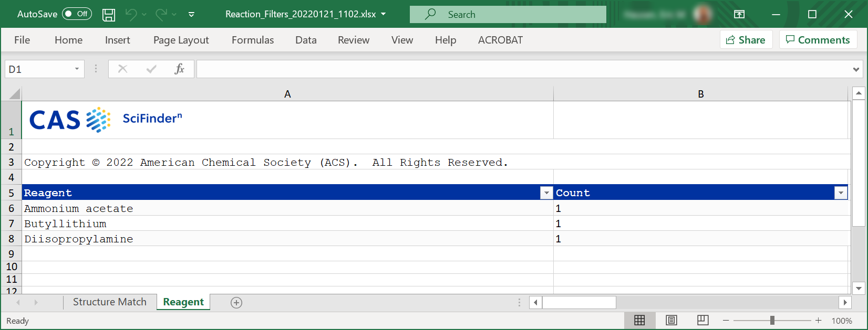The height and width of the screenshot is (330, 868).
Task: Open the File menu
Action: (x=22, y=40)
